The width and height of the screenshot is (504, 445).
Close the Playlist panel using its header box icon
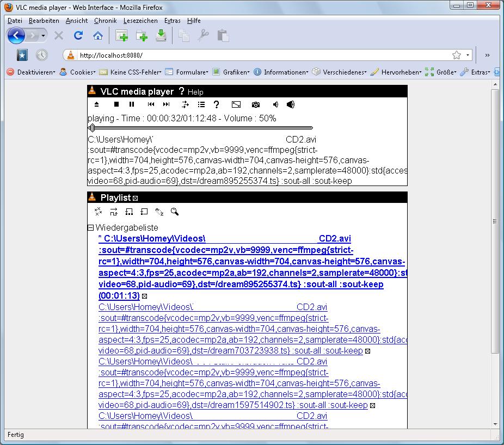136,198
